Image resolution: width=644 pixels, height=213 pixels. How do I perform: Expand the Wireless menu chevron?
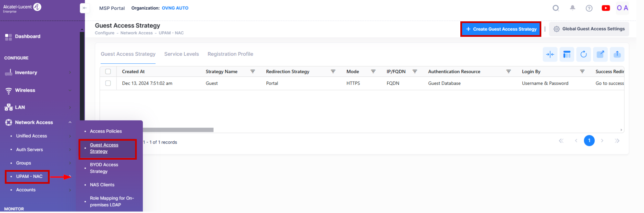[x=70, y=90]
